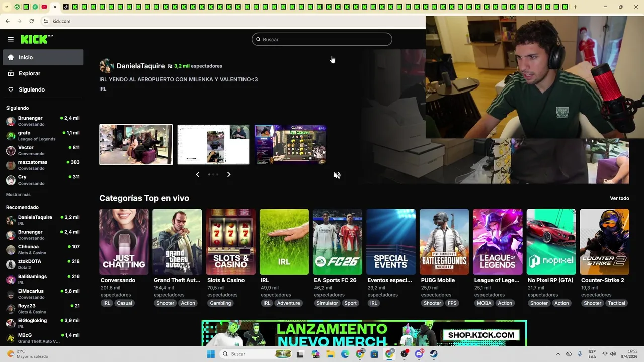This screenshot has height=362, width=644.
Task: Click the Casual tag under Conversando
Action: click(x=124, y=303)
